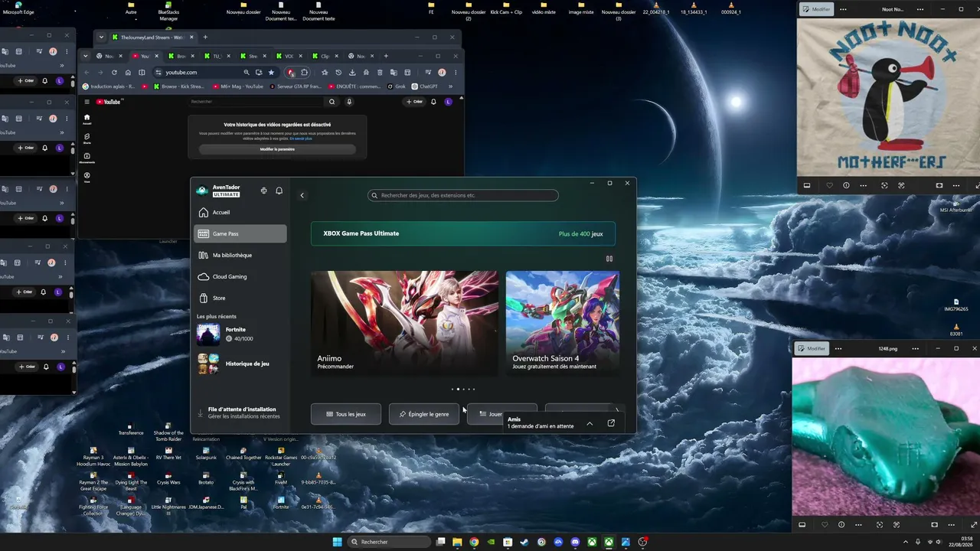
Task: Open the browser favorites list icon
Action: 325,73
